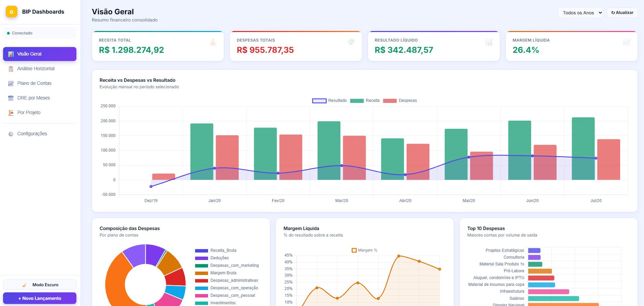This screenshot has width=644, height=306.
Task: Toggle Despesas_com_operação legend entry
Action: (x=226, y=288)
